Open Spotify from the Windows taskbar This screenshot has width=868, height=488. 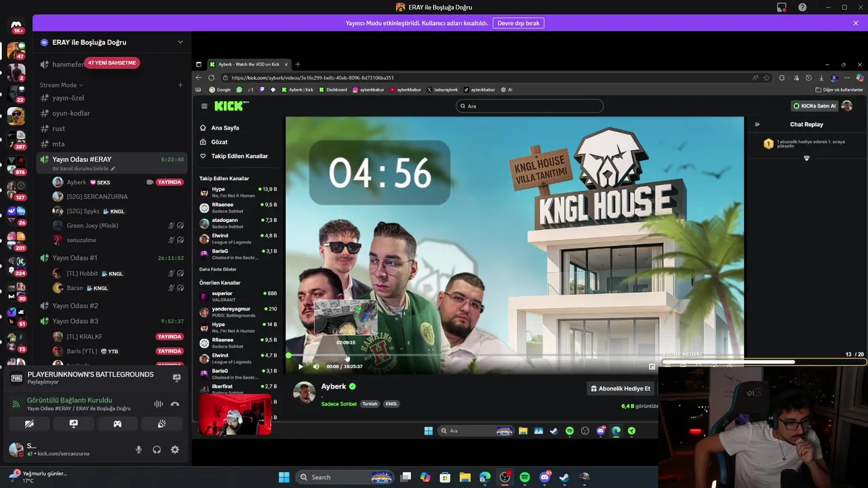click(525, 477)
